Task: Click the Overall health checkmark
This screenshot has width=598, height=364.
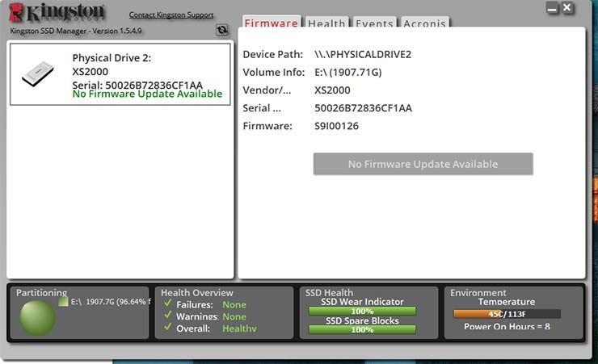Action: pos(168,328)
